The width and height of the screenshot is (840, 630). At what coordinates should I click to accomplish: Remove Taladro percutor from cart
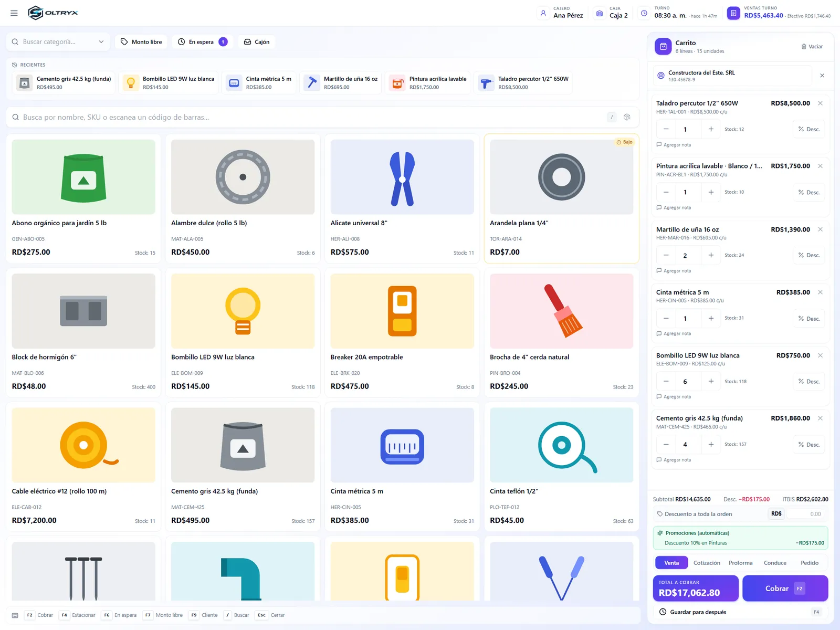820,103
